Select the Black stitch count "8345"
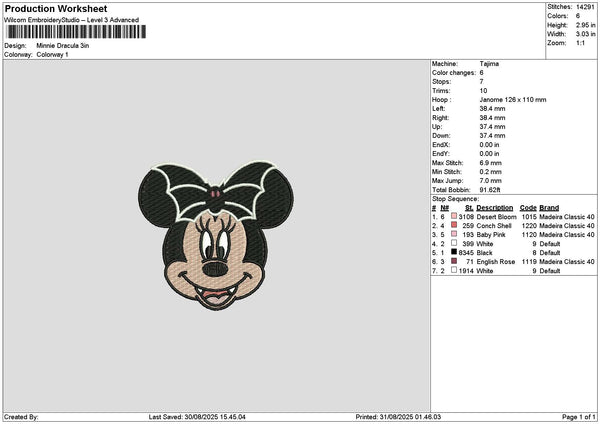Screen dimensions: 600x424 pos(466,253)
